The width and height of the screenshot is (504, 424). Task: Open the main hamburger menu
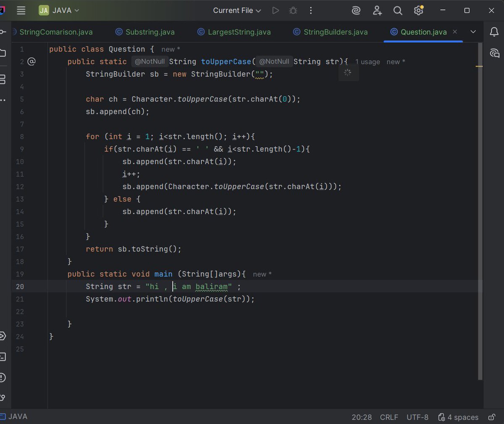coord(21,11)
